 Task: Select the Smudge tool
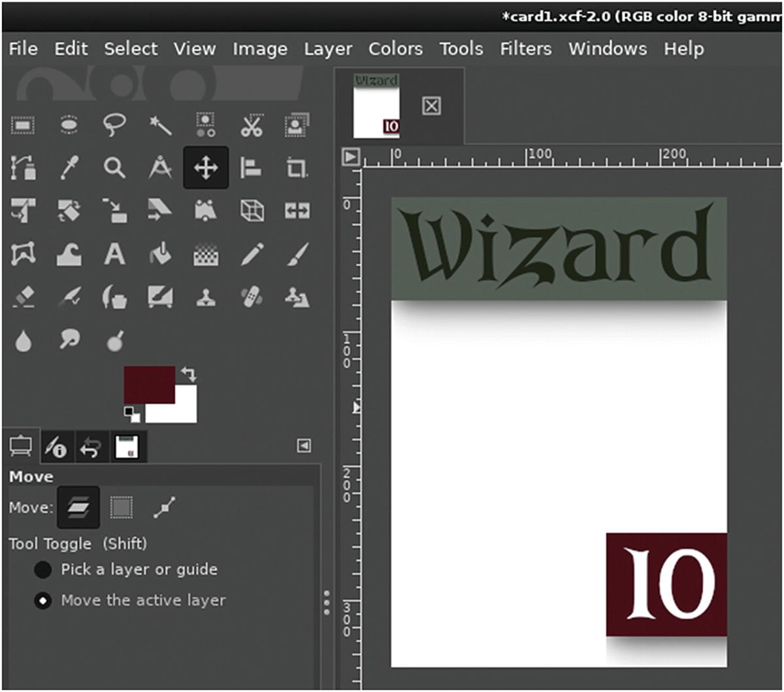click(69, 340)
